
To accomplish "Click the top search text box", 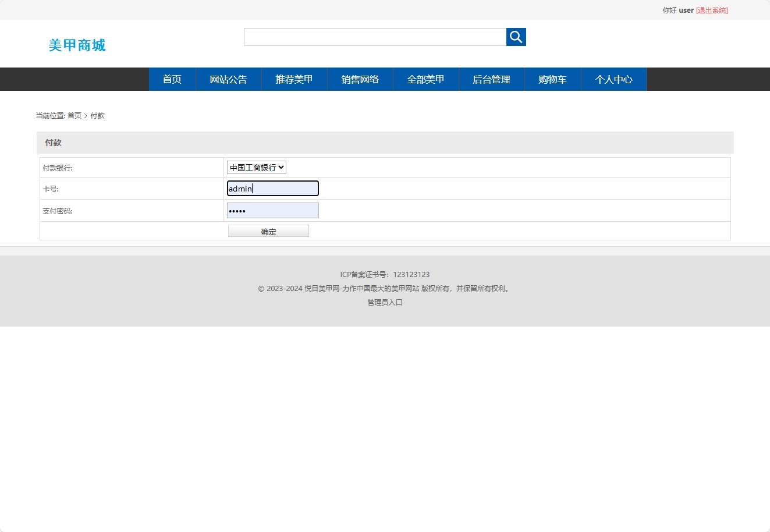I will coord(375,37).
